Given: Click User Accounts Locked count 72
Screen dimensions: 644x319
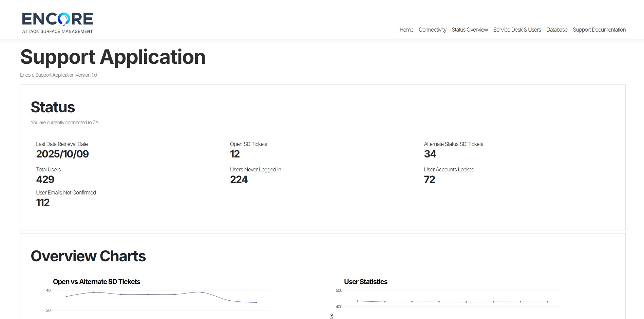Looking at the screenshot, I should coord(429,180).
